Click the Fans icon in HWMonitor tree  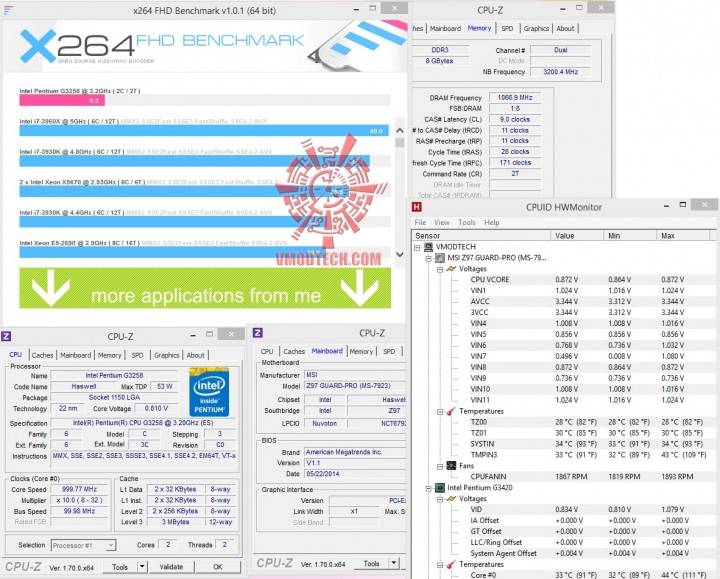tap(451, 466)
